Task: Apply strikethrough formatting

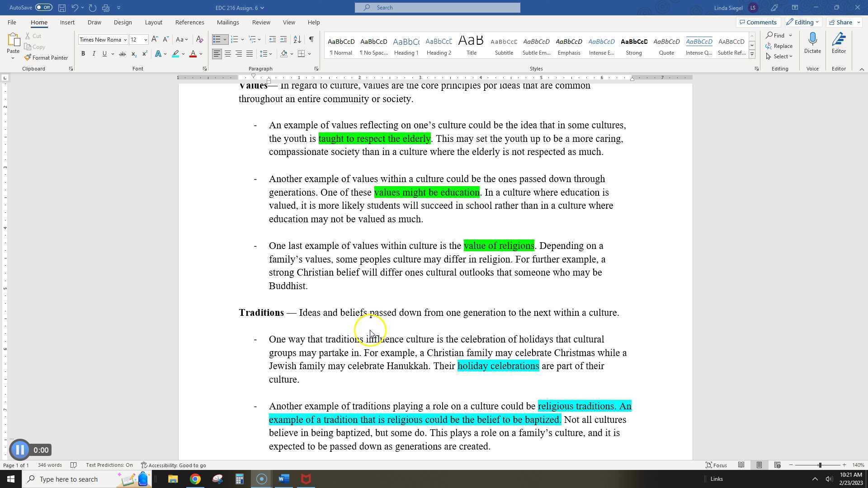Action: coord(122,54)
